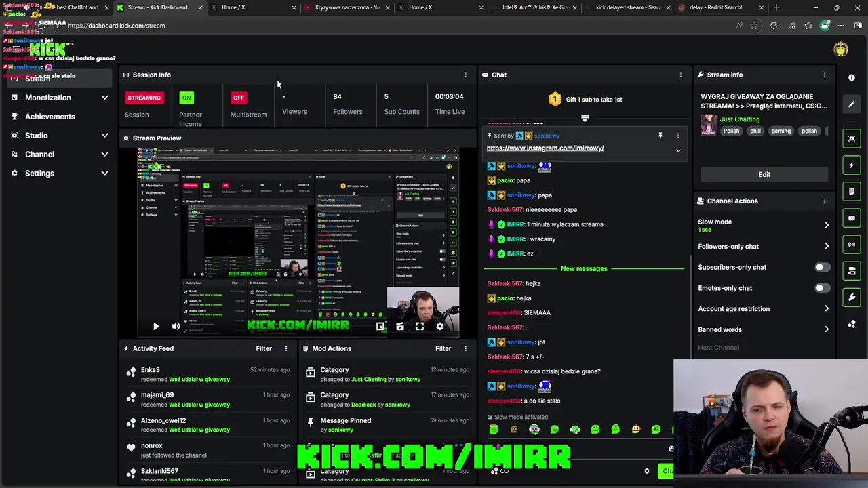
Task: Play the stream preview video
Action: (156, 327)
